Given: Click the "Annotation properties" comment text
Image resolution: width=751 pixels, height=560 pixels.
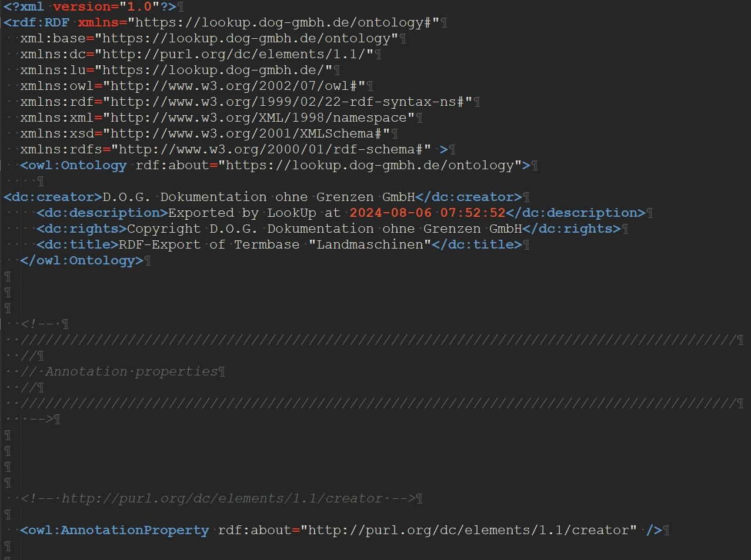Looking at the screenshot, I should tap(132, 372).
